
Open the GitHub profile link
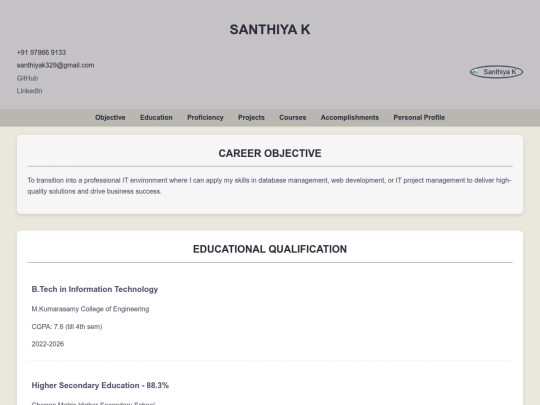[x=27, y=78]
